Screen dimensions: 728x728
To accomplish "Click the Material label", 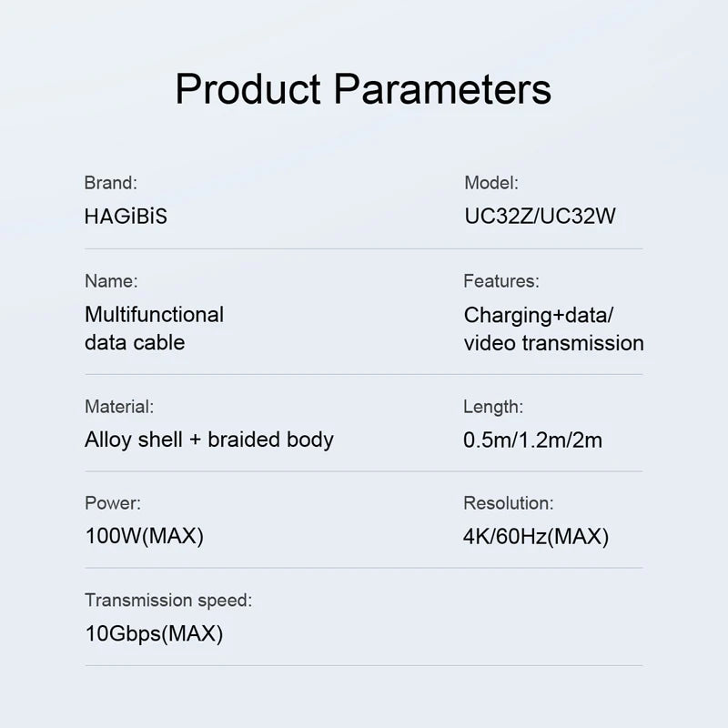I will pos(119,407).
